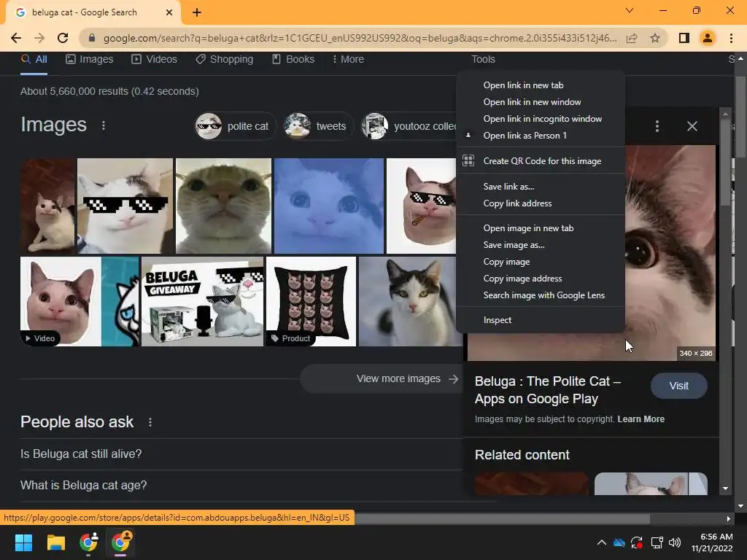This screenshot has height=560, width=747.
Task: Select the polite cat filter chip
Action: (x=236, y=126)
